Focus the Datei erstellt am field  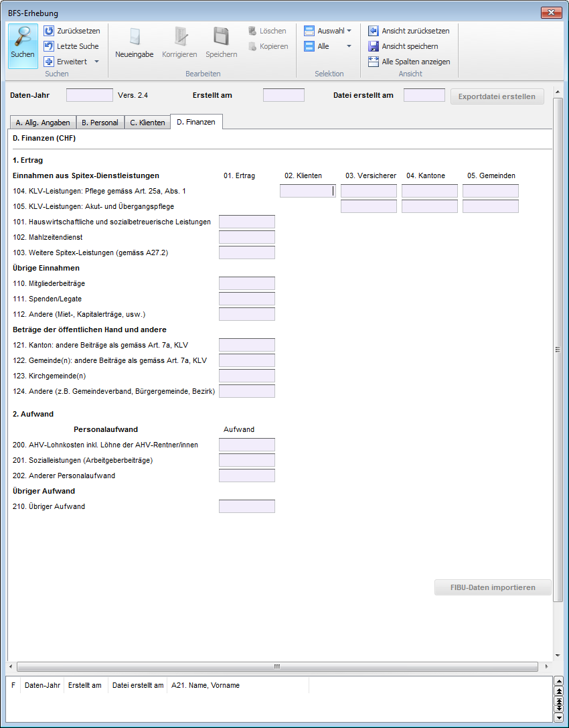coord(424,95)
